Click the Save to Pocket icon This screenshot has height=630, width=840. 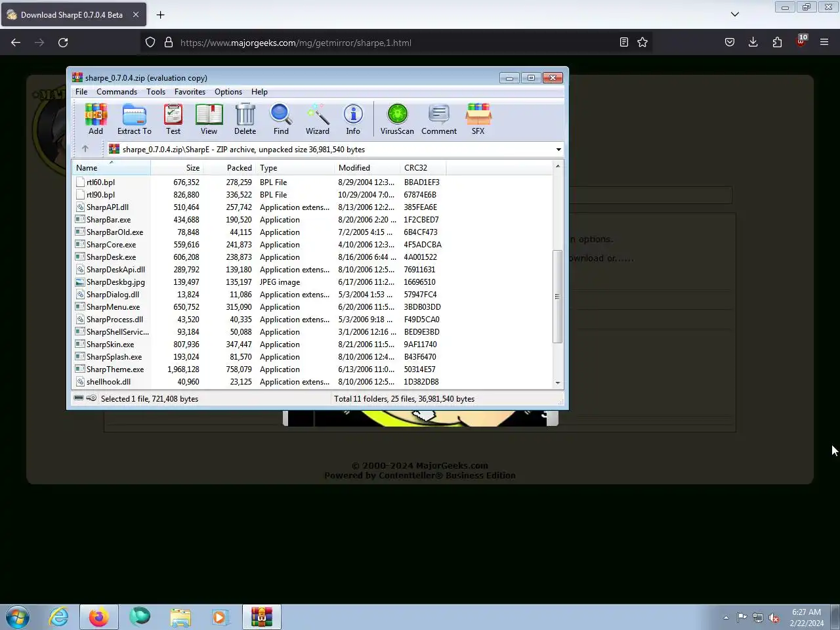(x=730, y=42)
